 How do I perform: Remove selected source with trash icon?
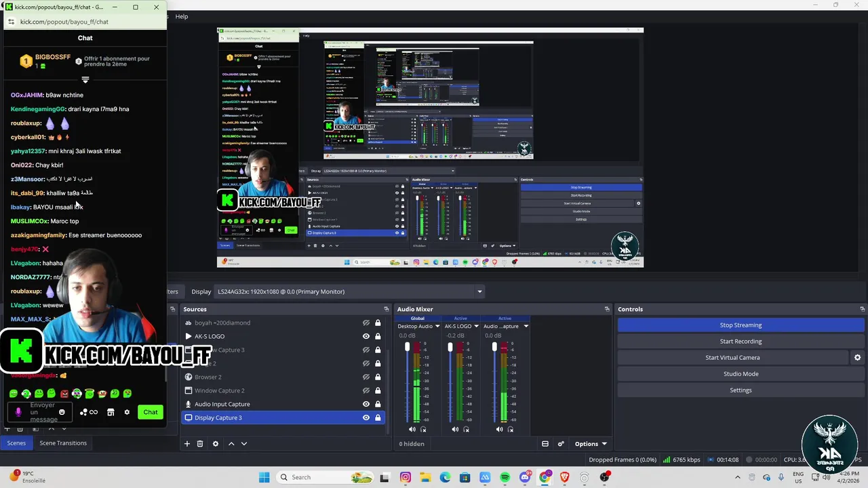click(x=200, y=444)
